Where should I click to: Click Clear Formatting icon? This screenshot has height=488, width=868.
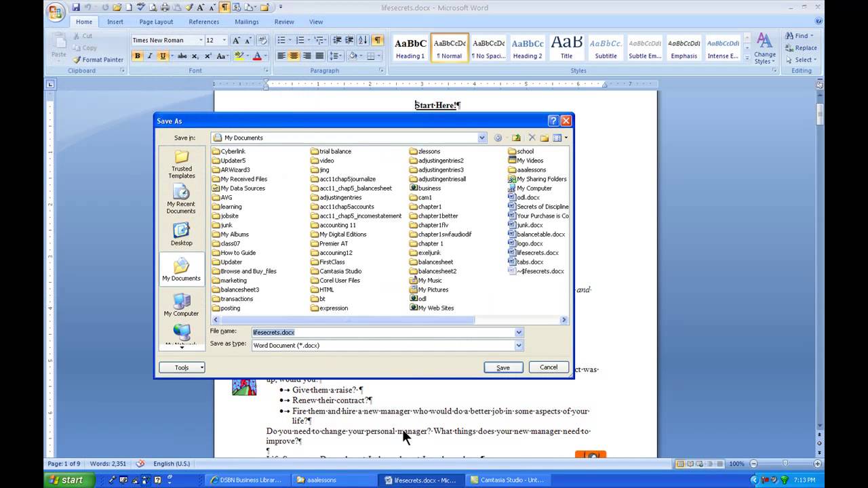pyautogui.click(x=263, y=40)
